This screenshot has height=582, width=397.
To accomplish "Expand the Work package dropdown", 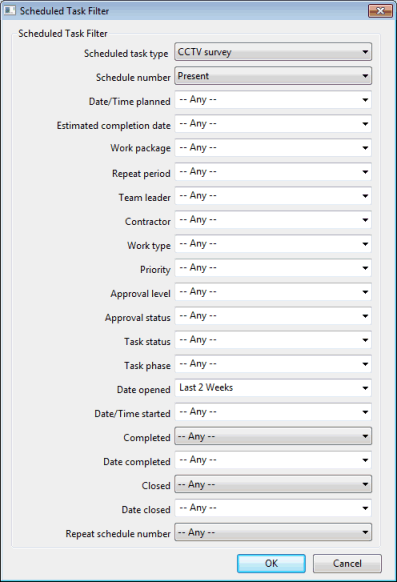I will (273, 148).
